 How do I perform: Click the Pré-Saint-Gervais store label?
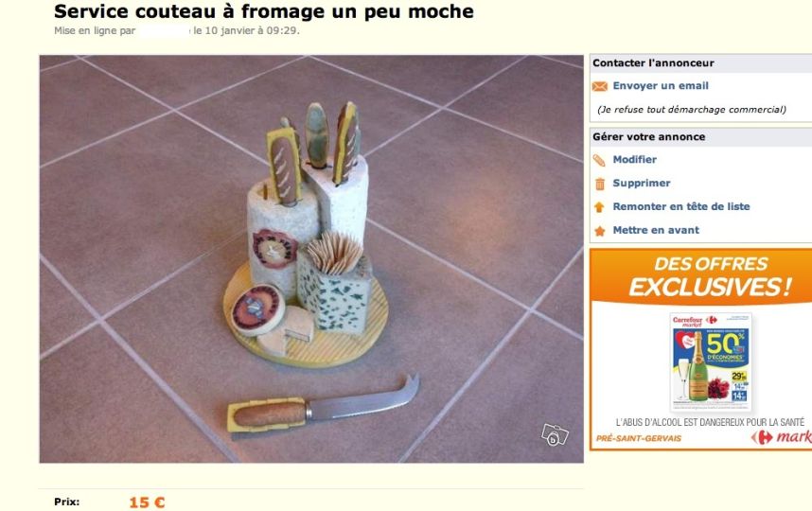(x=639, y=438)
